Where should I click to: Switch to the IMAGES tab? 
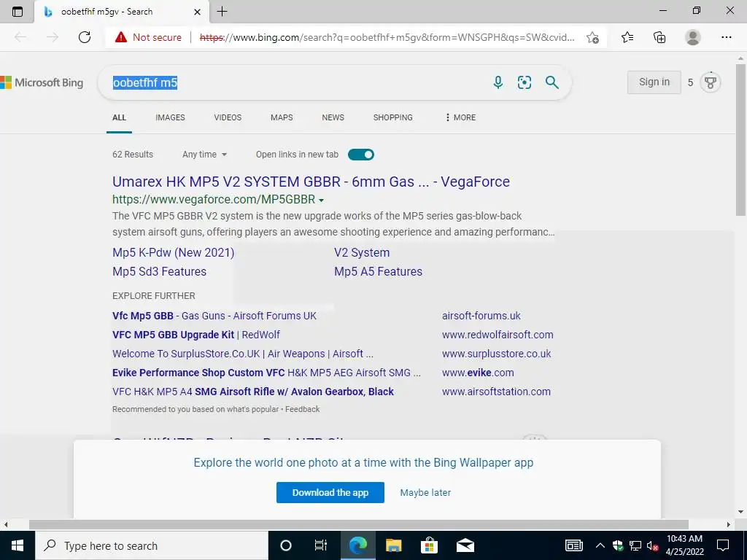point(170,117)
